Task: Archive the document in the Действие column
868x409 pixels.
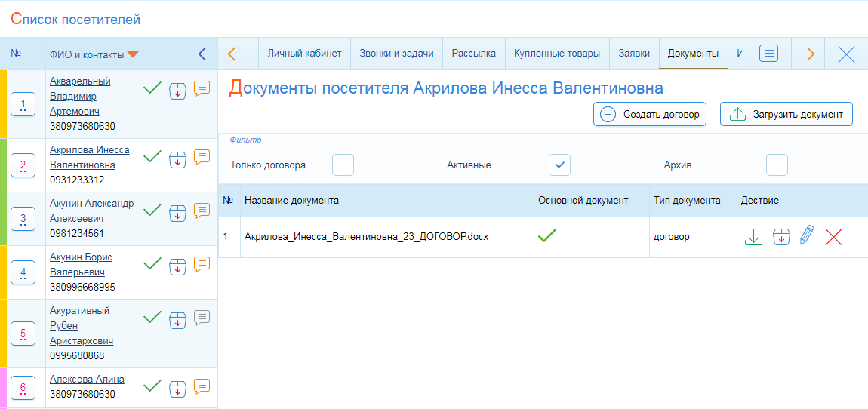Action: [781, 237]
